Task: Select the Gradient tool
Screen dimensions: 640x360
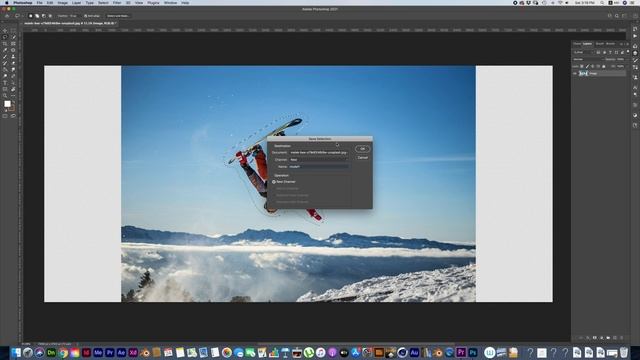Action: pos(5,69)
